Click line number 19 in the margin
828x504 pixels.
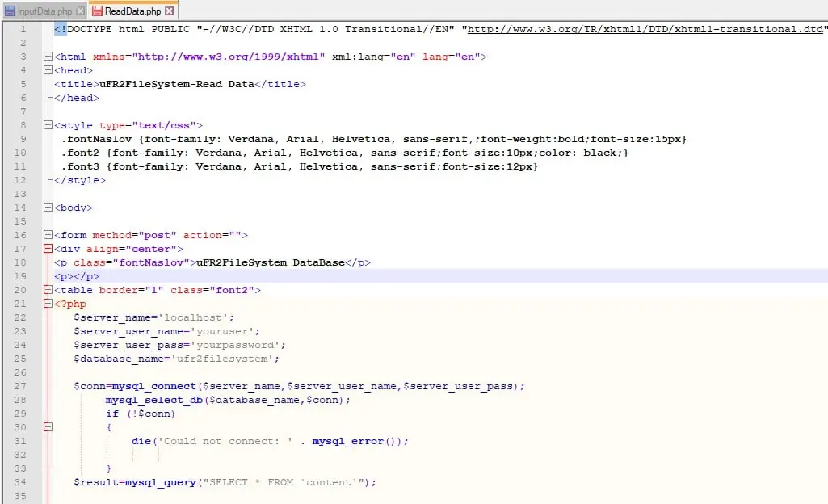pos(20,276)
